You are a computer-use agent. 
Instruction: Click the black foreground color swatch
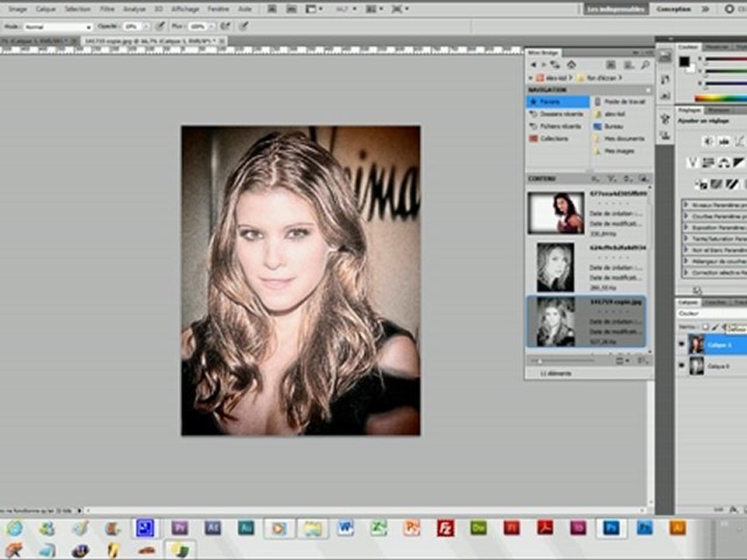(x=684, y=61)
